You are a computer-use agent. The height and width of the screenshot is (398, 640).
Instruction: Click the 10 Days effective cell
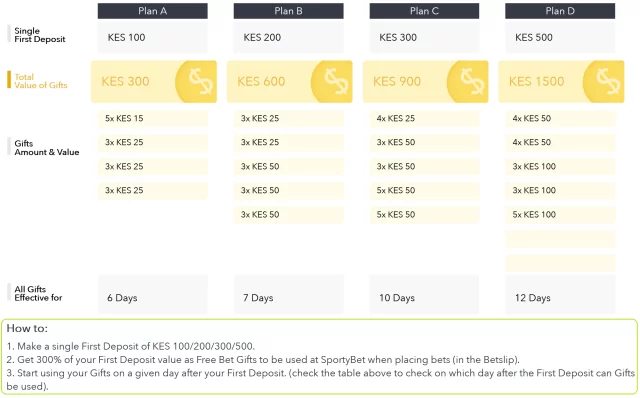tap(424, 294)
